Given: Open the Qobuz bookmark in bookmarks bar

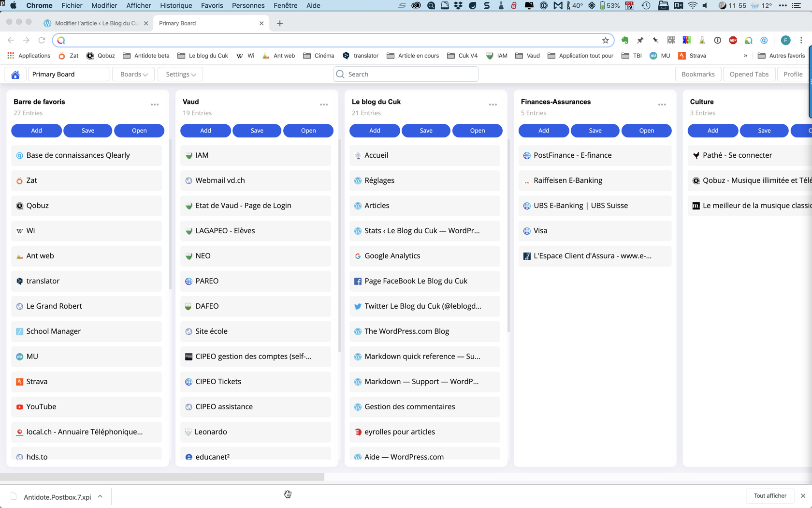Looking at the screenshot, I should (x=101, y=56).
